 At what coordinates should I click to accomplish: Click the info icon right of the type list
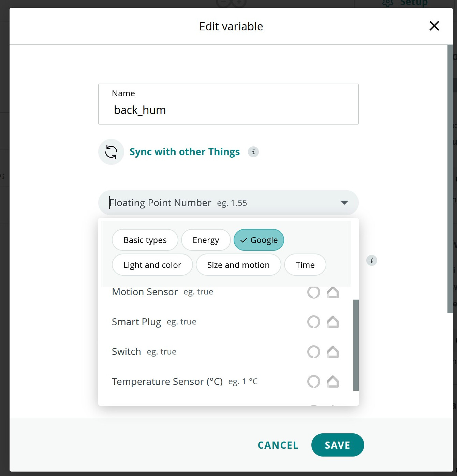point(371,260)
